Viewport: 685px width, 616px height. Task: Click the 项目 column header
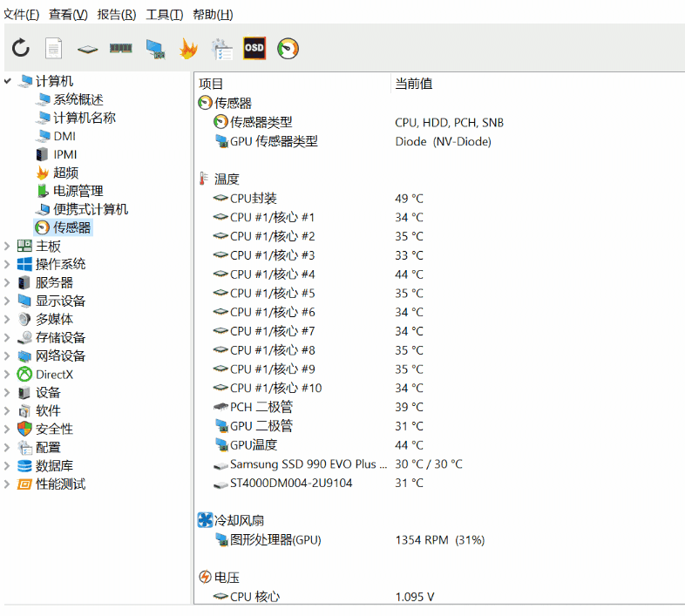211,84
